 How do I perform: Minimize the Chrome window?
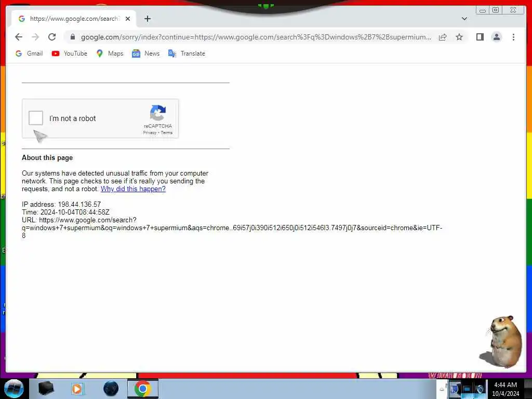(x=482, y=10)
